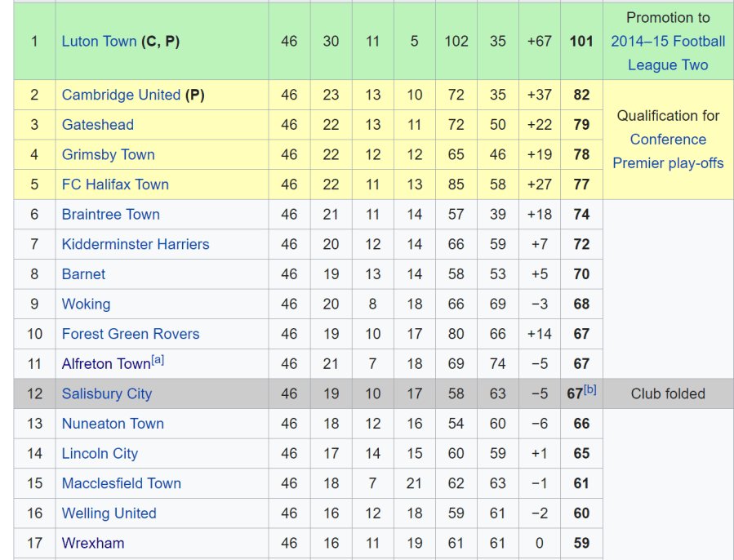Open the Salisbury City club page

click(107, 393)
